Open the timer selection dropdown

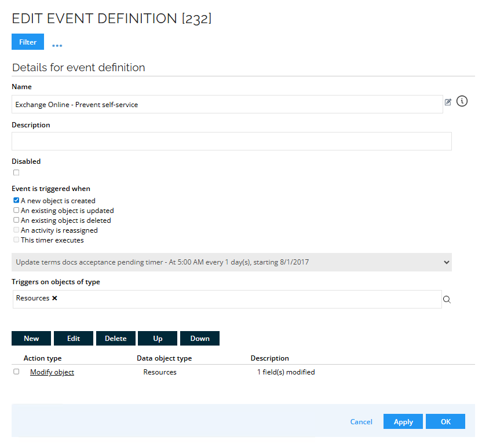click(x=446, y=262)
